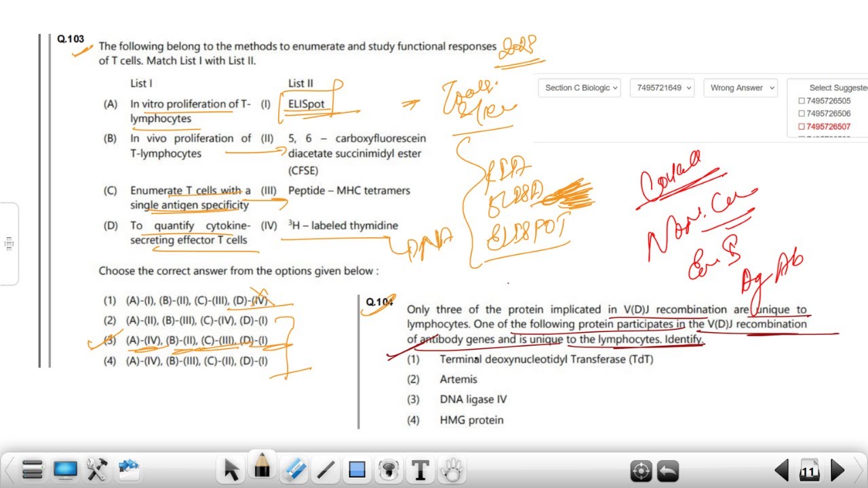Click option (2) (A)-(II), (B)-(III), (C)-(IV), (D)-(I)
Screen dimensions: 868x488
[185, 321]
